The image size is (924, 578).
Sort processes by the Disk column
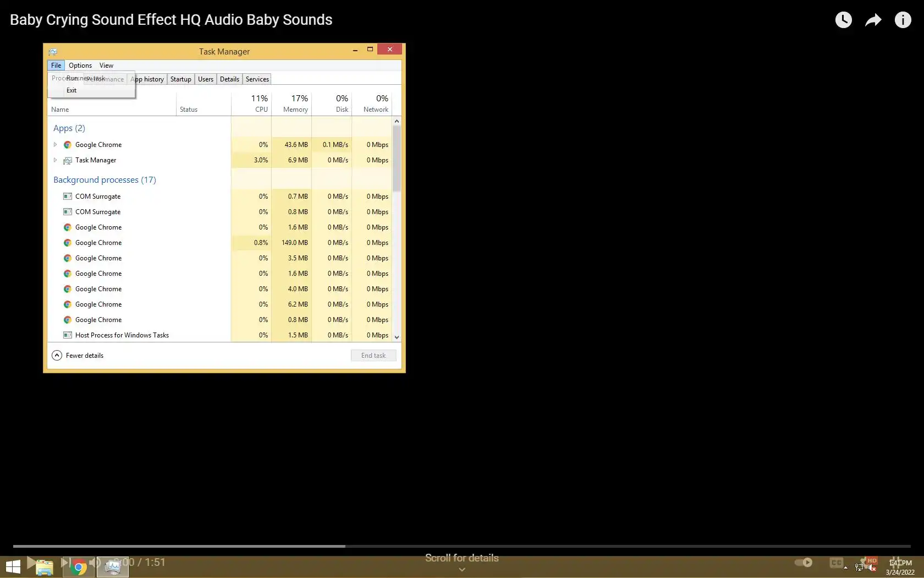click(332, 103)
